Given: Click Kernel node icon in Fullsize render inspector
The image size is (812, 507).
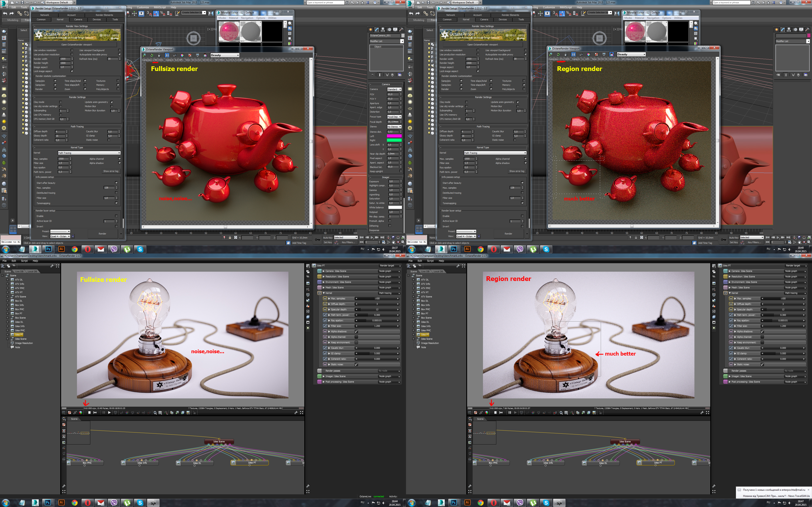Looking at the screenshot, I should coord(320,293).
